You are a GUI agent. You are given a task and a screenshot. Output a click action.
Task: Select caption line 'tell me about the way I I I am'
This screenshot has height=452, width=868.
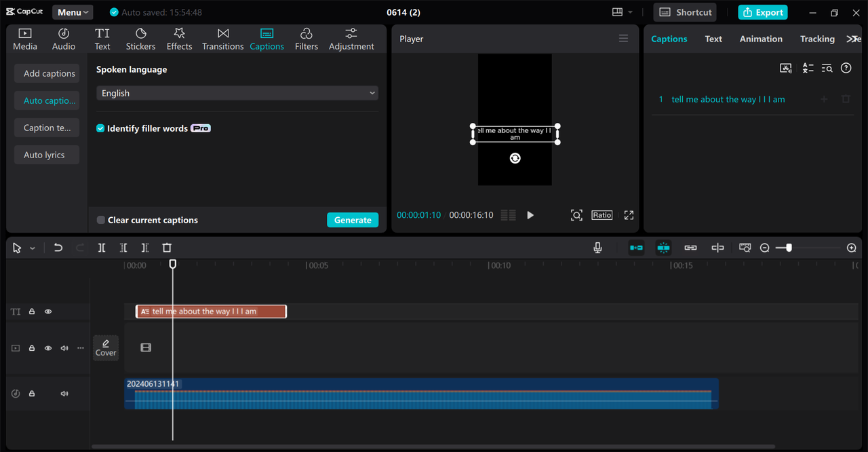point(728,99)
